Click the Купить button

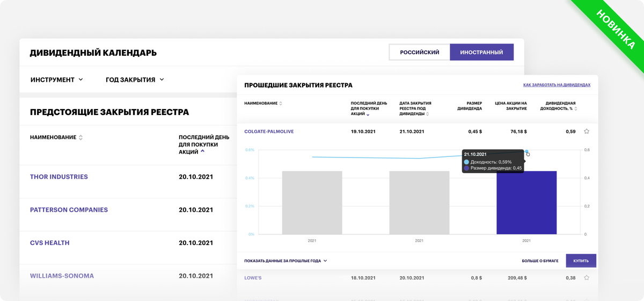click(581, 261)
